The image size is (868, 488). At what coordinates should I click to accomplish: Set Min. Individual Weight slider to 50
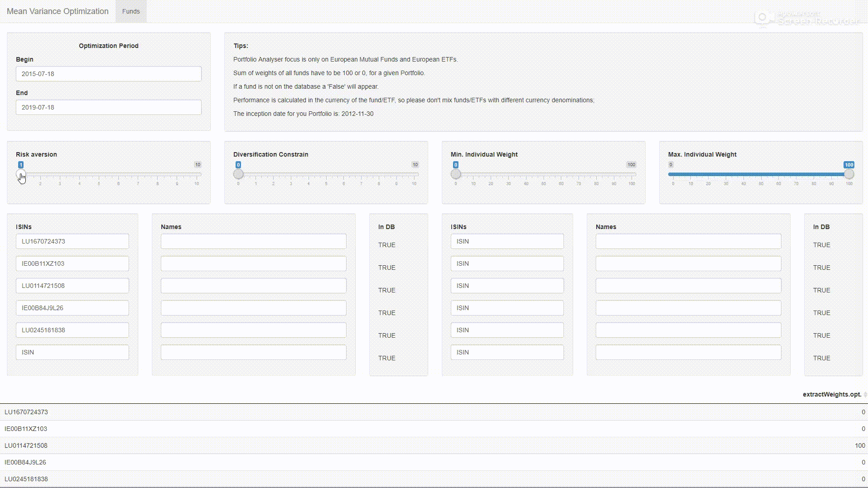(x=544, y=174)
